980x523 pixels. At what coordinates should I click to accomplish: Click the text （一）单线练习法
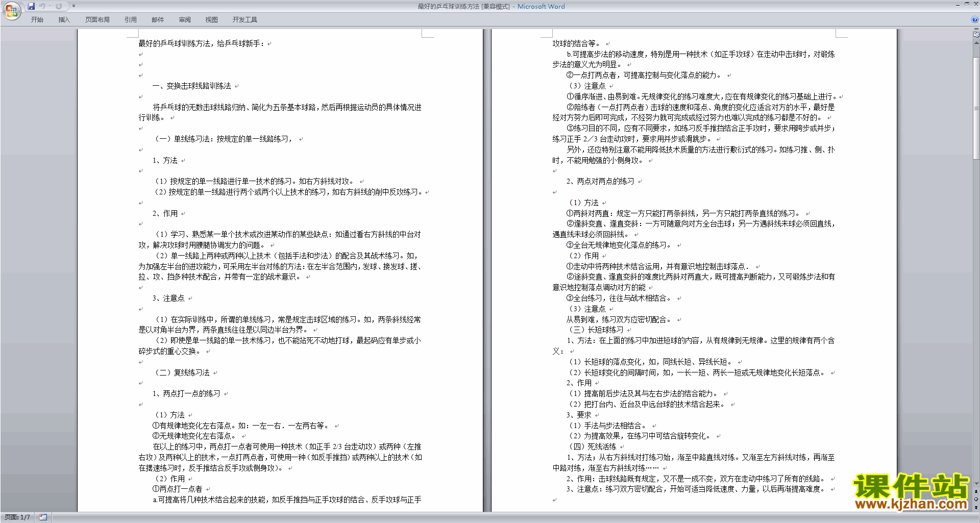(224, 139)
